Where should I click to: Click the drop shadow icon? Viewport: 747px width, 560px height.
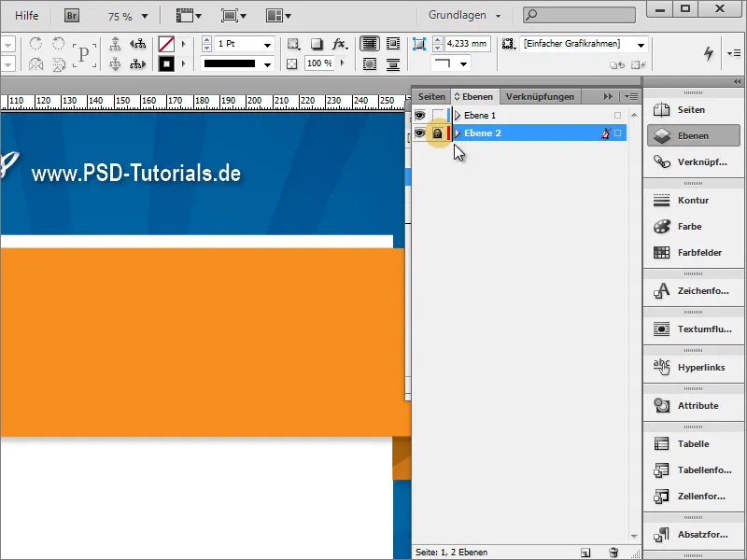pyautogui.click(x=317, y=44)
